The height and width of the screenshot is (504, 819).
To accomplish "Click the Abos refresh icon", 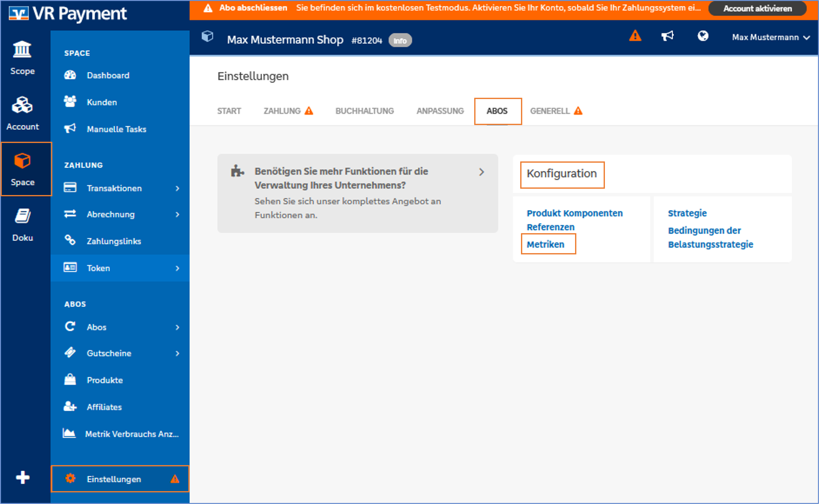I will [x=70, y=326].
